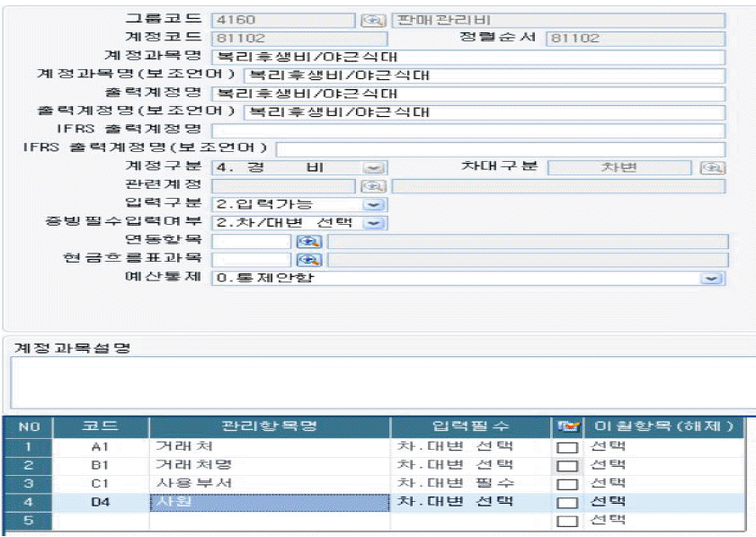The image size is (756, 537).
Task: Expand the 증빙필수입력여부 dropdown
Action: [374, 223]
